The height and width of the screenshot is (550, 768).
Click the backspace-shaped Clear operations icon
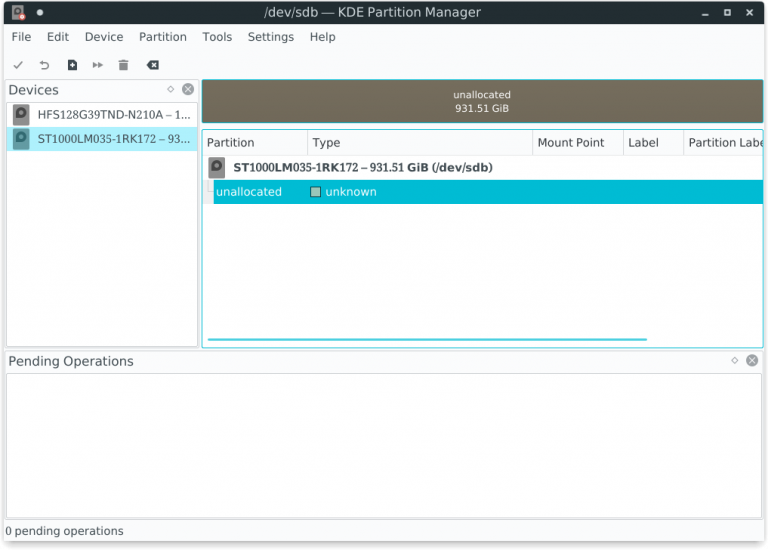click(x=153, y=65)
